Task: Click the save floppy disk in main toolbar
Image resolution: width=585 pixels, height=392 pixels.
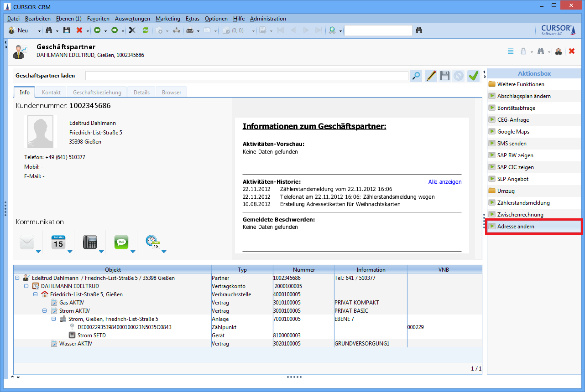Action: coord(67,31)
